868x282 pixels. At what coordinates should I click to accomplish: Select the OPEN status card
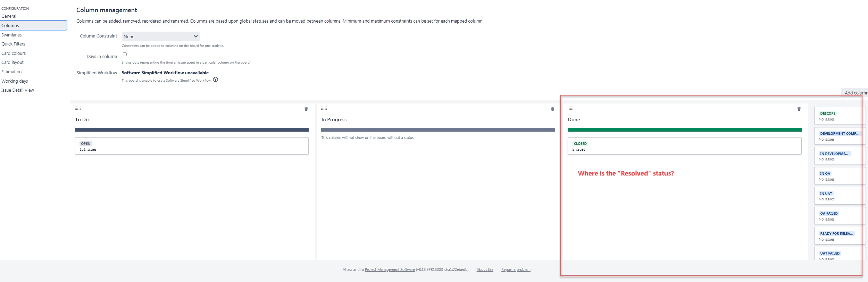[192, 146]
